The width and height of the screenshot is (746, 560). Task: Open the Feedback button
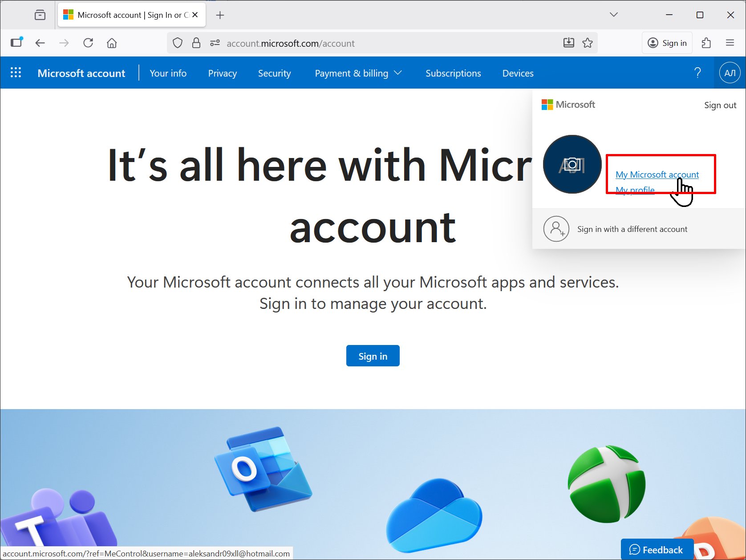(x=657, y=550)
